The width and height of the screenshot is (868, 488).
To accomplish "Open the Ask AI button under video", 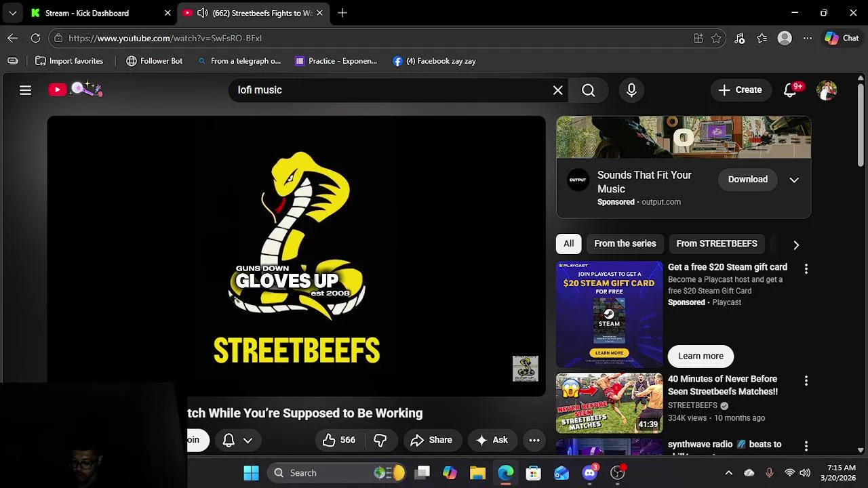I will tap(492, 440).
